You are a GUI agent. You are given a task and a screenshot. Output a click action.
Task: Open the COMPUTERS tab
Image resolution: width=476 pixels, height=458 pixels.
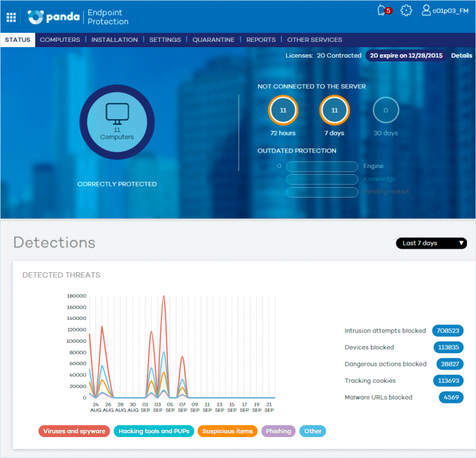click(59, 40)
